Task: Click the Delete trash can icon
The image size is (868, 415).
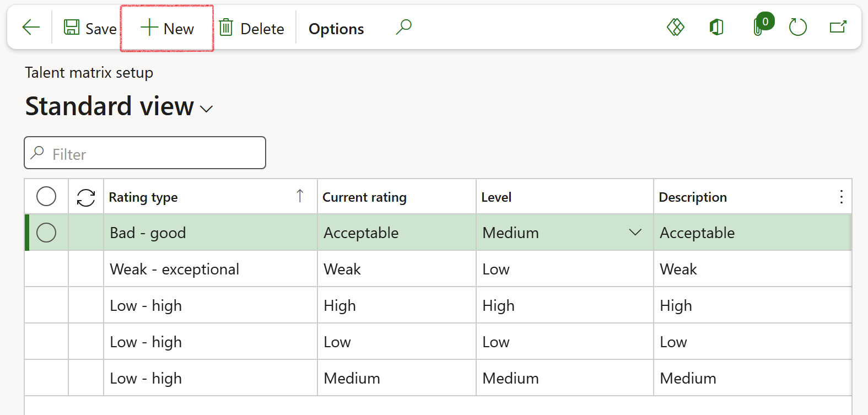Action: pyautogui.click(x=226, y=28)
